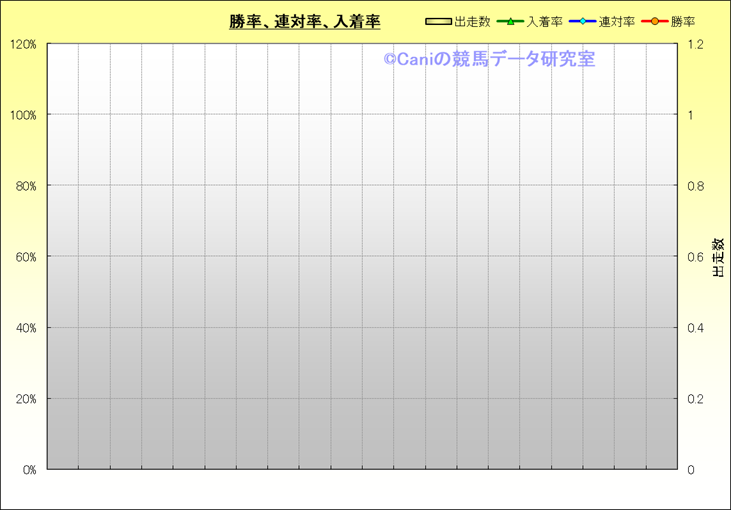Click the green triangle 入着率 legend marker
Screen dimensions: 731x510
510,21
